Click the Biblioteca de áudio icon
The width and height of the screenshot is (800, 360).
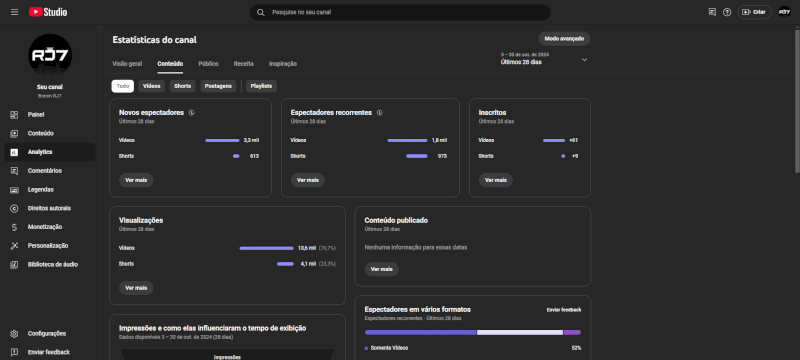tap(14, 265)
